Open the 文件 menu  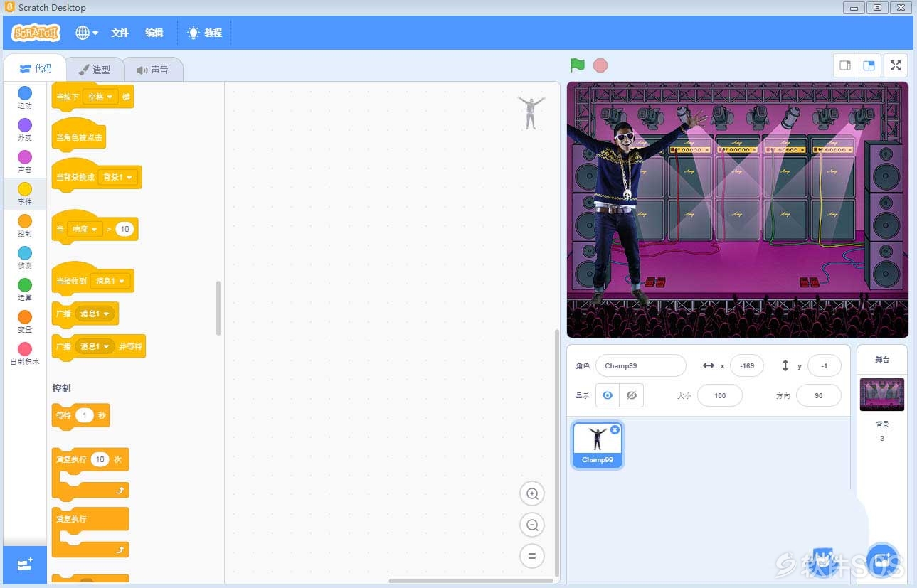click(x=120, y=33)
